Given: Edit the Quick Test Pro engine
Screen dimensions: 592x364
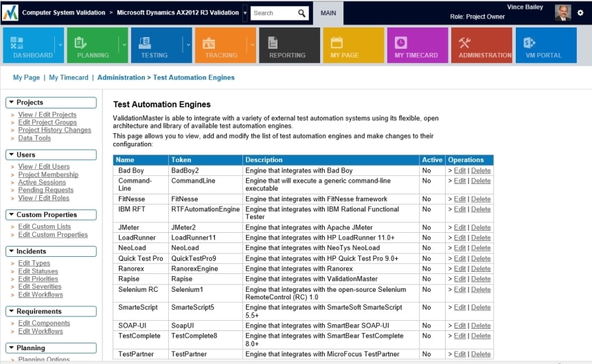Looking at the screenshot, I should 459,259.
